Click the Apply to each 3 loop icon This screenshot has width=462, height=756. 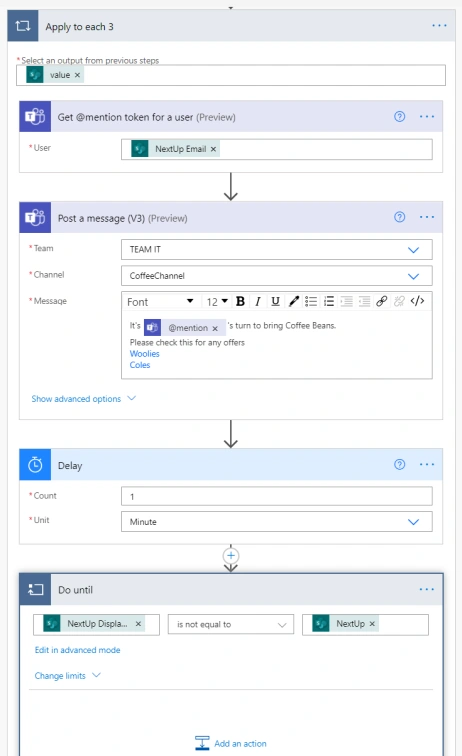coord(23,26)
